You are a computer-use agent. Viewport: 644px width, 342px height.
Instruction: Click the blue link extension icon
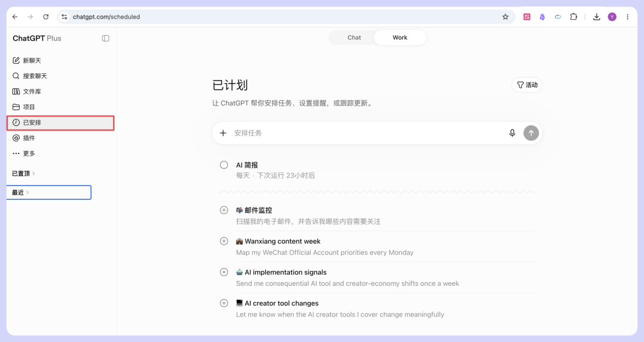click(x=558, y=17)
